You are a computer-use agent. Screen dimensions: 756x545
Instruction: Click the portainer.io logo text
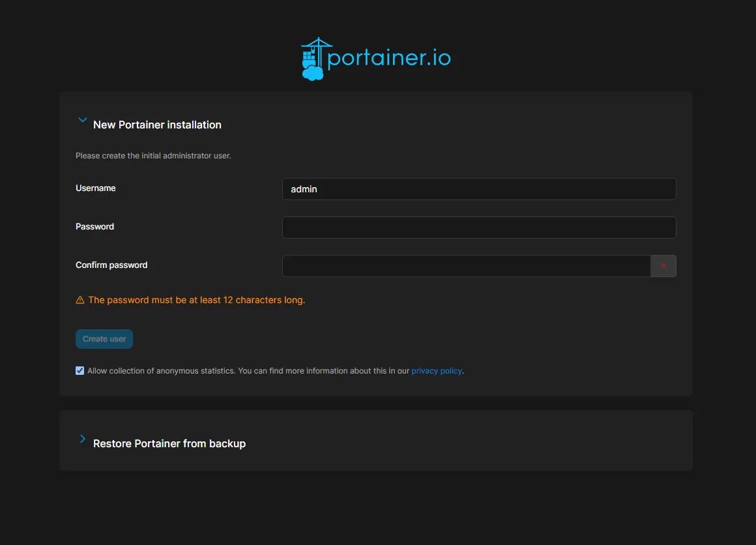click(389, 58)
